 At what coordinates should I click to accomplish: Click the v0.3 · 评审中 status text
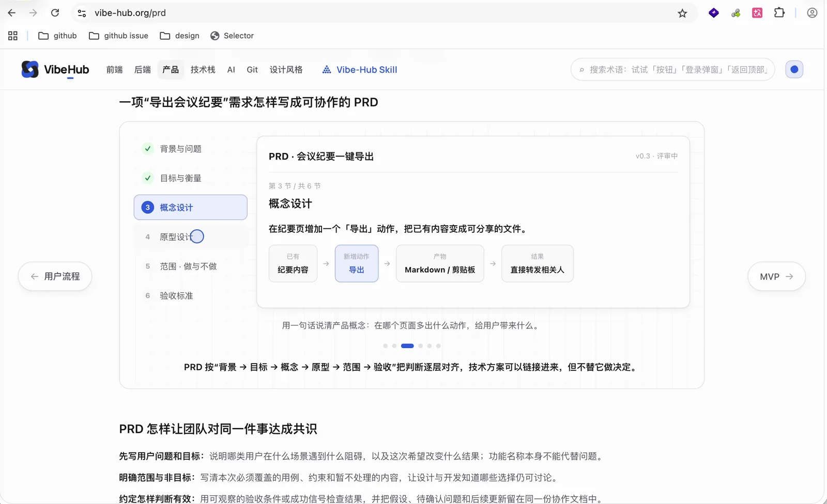(x=656, y=156)
